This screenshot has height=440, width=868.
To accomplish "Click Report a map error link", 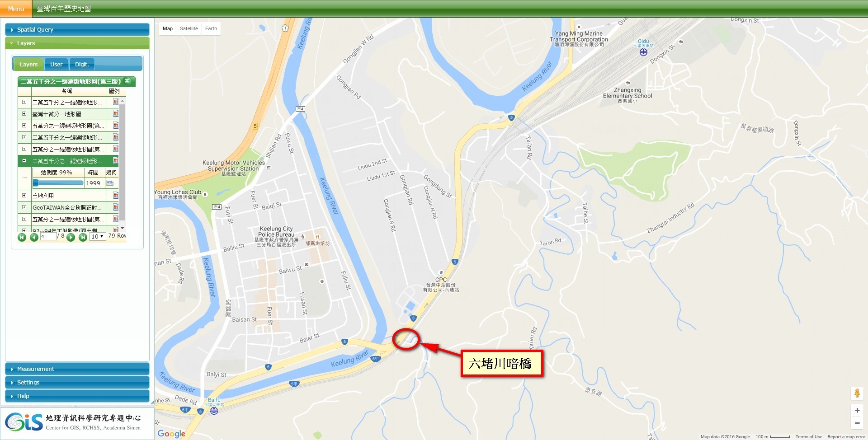I will click(x=846, y=437).
